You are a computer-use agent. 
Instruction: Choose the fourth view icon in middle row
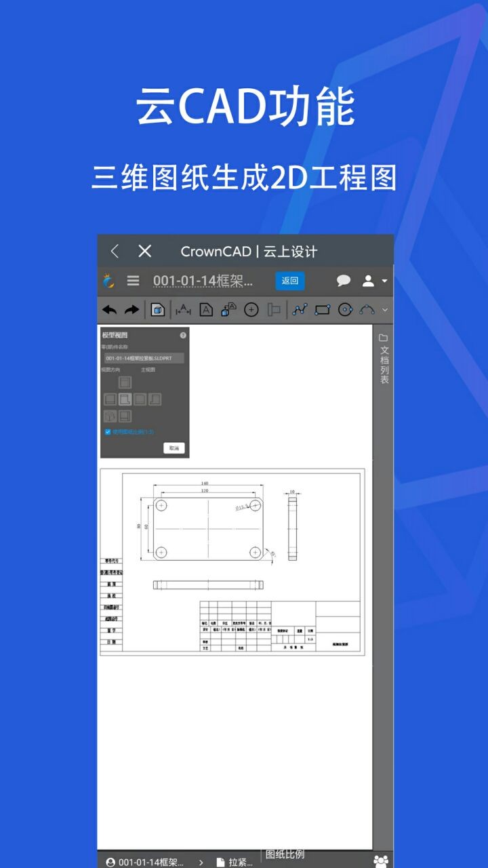click(x=155, y=399)
